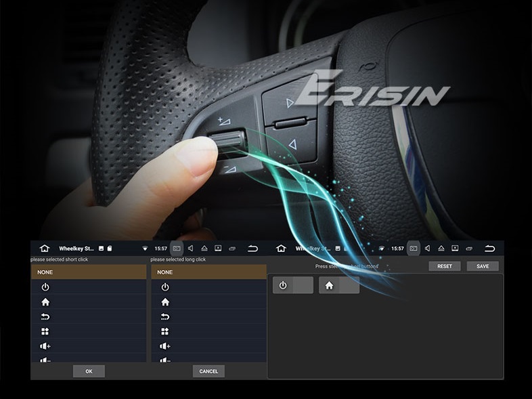The image size is (532, 399).
Task: Choose the apps grid icon in long click list
Action: pos(164,332)
